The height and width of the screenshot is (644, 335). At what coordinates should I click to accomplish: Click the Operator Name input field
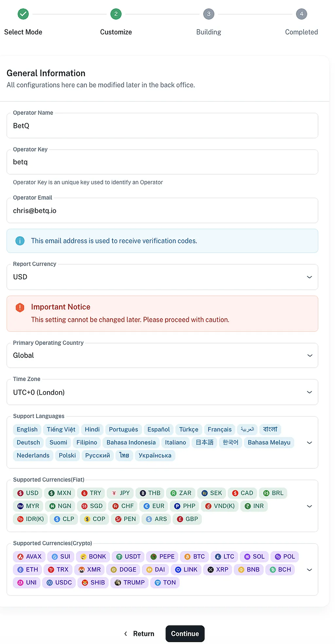pos(162,126)
